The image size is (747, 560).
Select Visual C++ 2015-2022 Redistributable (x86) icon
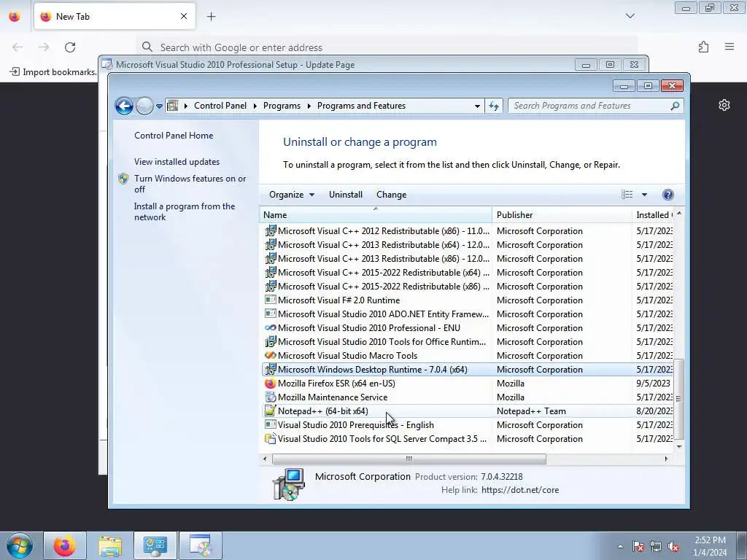pyautogui.click(x=270, y=286)
